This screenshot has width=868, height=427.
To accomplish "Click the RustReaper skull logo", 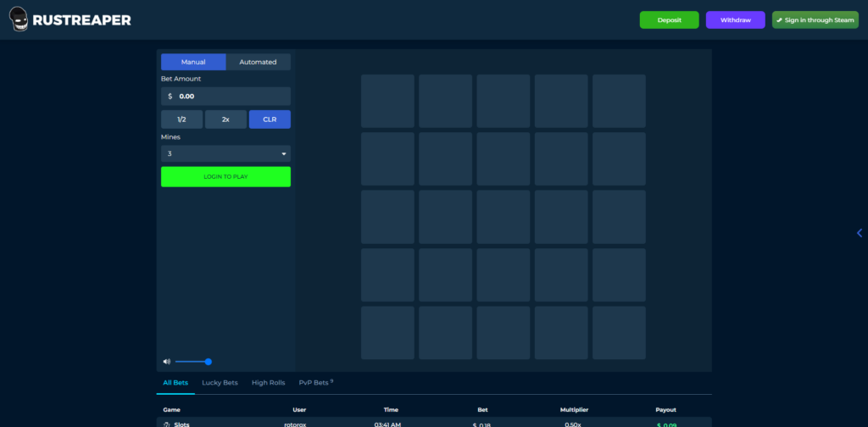I will click(19, 20).
